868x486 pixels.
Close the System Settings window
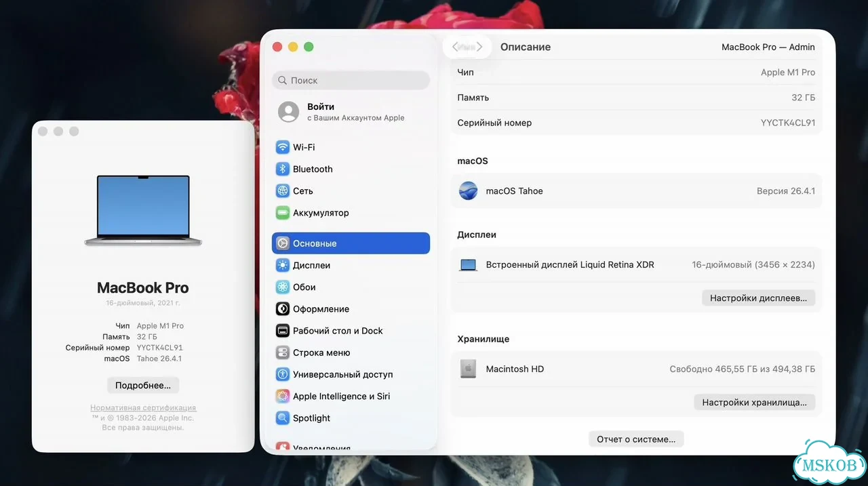coord(277,47)
